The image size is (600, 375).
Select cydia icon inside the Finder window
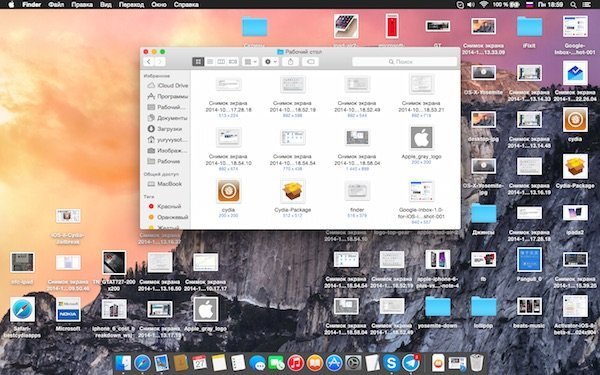tap(228, 191)
